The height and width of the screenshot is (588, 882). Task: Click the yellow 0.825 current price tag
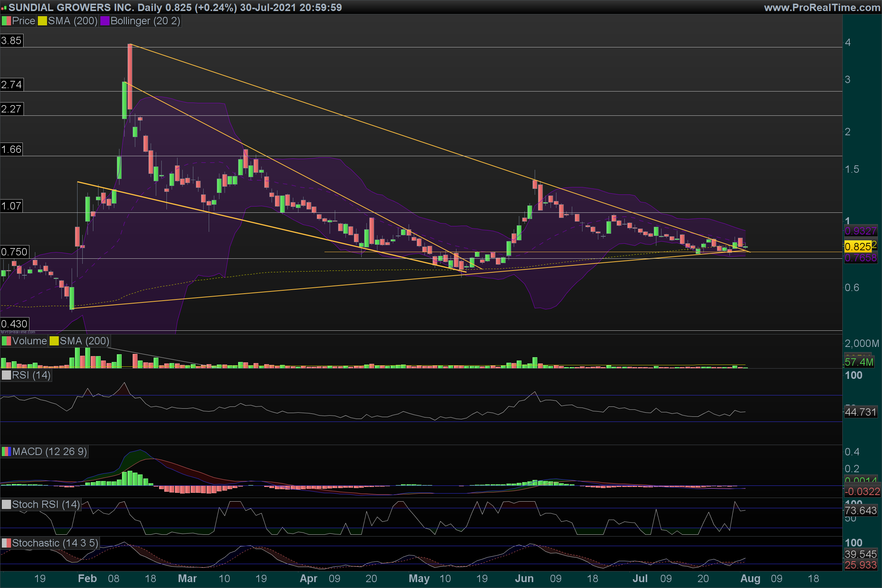[x=858, y=247]
